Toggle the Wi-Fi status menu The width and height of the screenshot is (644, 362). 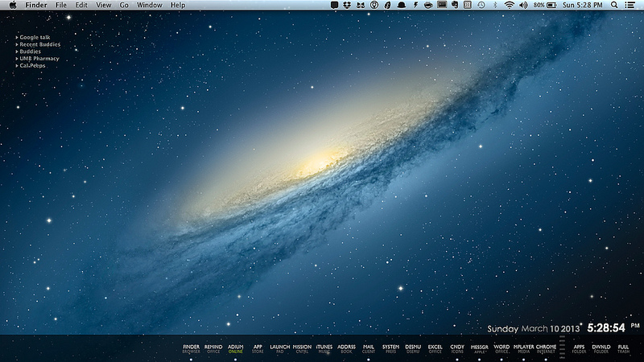(509, 5)
